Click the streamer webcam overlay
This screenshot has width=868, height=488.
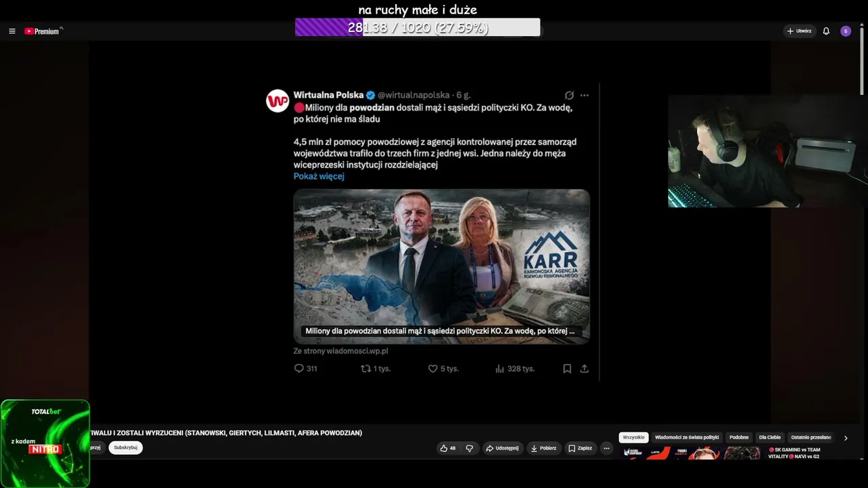coord(768,151)
